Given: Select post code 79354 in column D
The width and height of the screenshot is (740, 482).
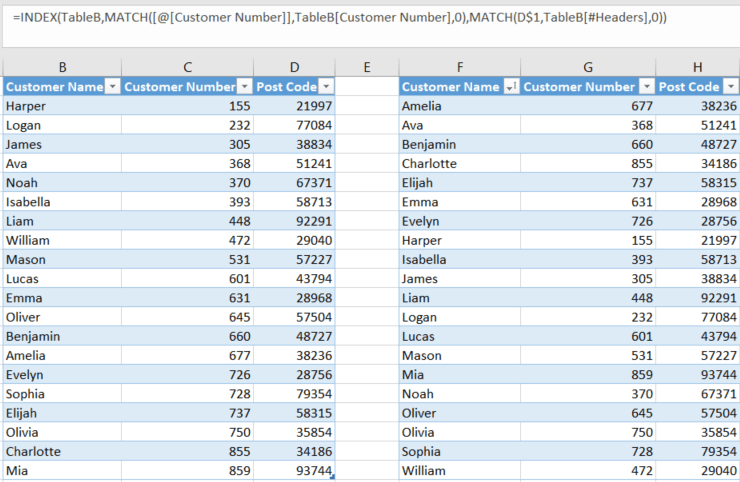Looking at the screenshot, I should [294, 394].
